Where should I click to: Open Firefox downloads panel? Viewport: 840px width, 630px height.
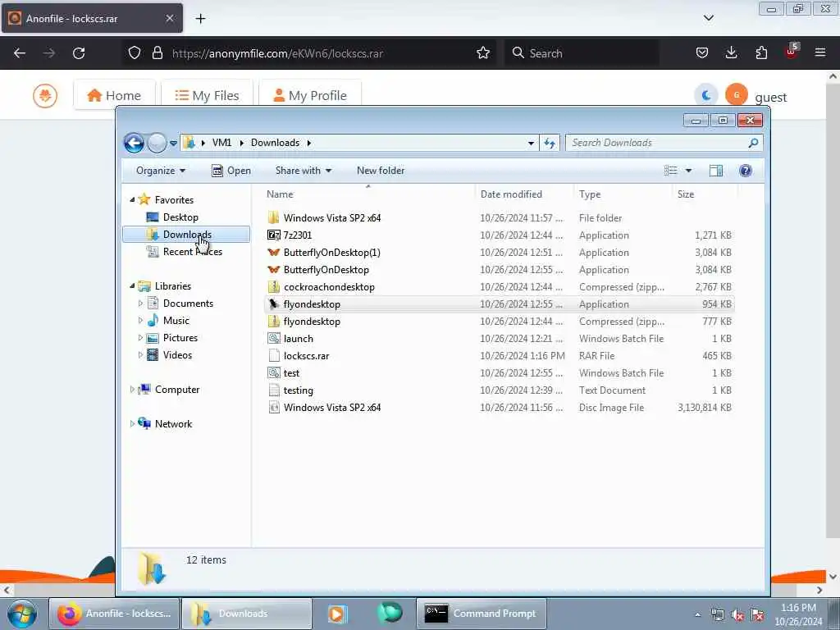click(731, 53)
